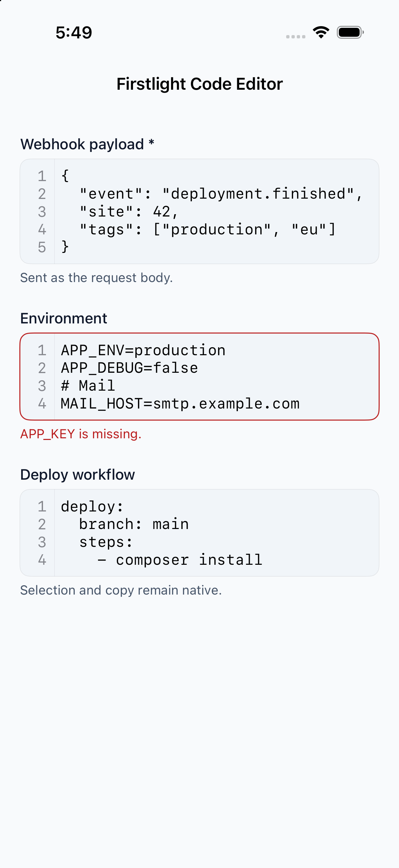Select the "tags" line in the payload
Screen dimensions: 399x868
207,229
